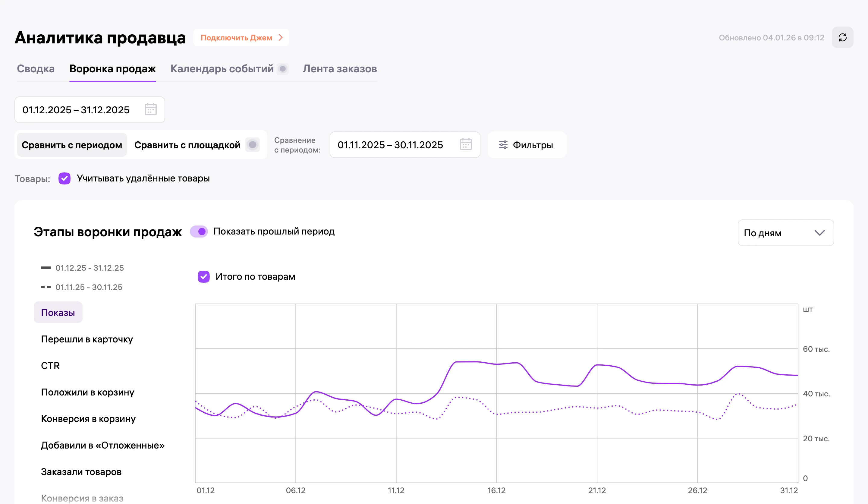Click Подключить Джем link
Screen dimensions: 868x504
coord(241,38)
